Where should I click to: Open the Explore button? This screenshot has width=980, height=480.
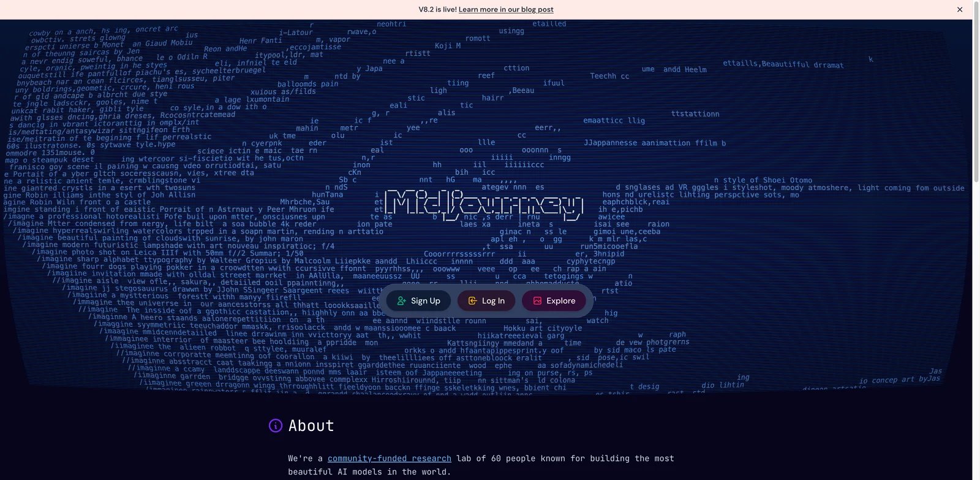[x=554, y=300]
